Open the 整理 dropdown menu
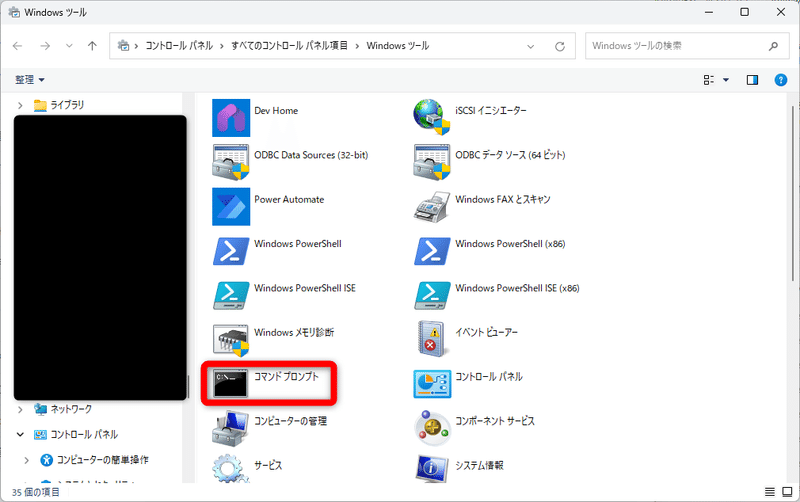 coord(30,80)
